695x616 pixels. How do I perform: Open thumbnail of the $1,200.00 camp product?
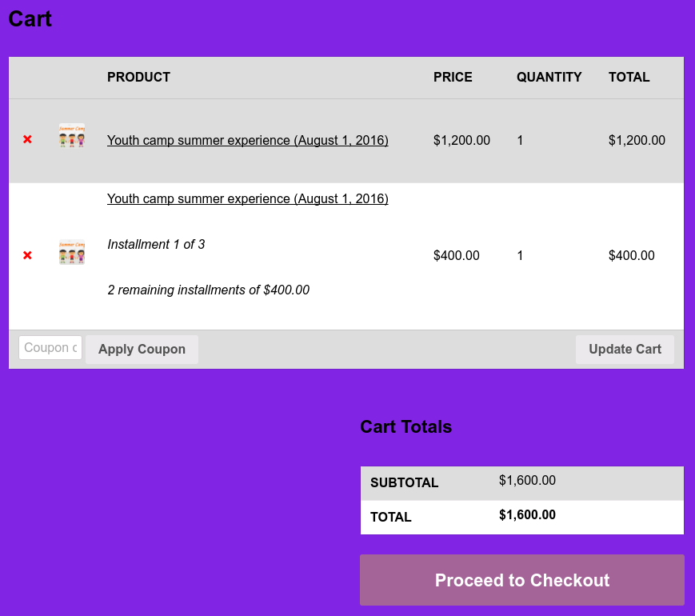click(72, 136)
